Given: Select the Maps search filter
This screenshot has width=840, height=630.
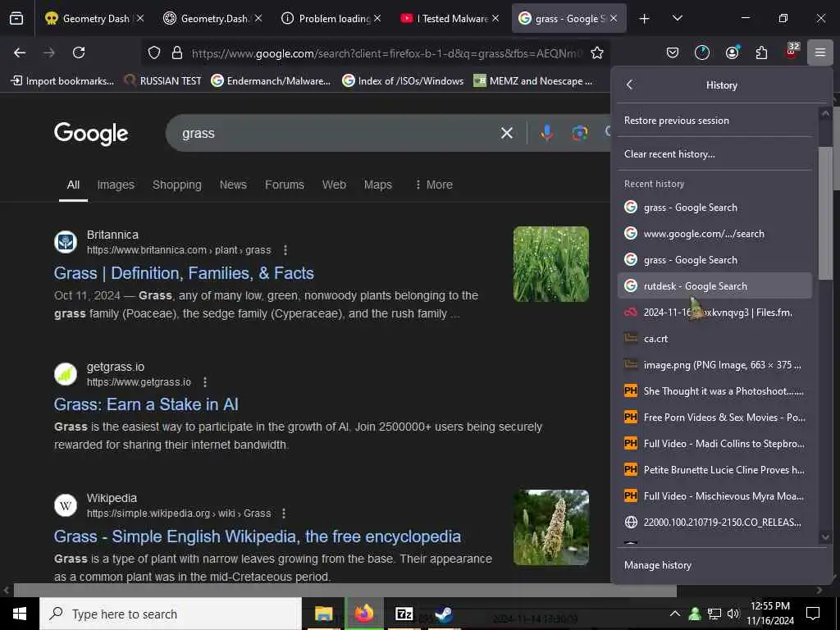Looking at the screenshot, I should click(x=378, y=185).
